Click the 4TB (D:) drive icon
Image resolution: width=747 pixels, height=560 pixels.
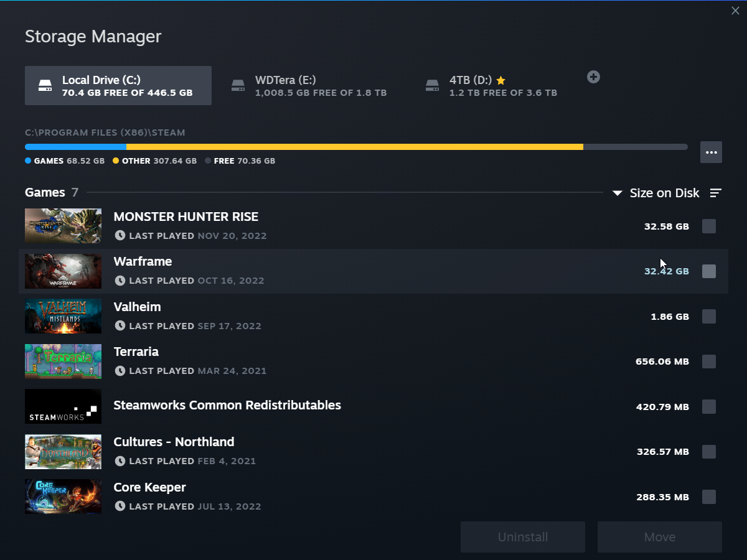tap(432, 86)
